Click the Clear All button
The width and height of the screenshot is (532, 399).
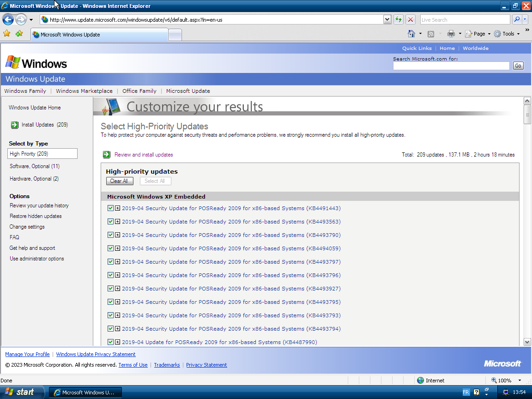(x=120, y=181)
